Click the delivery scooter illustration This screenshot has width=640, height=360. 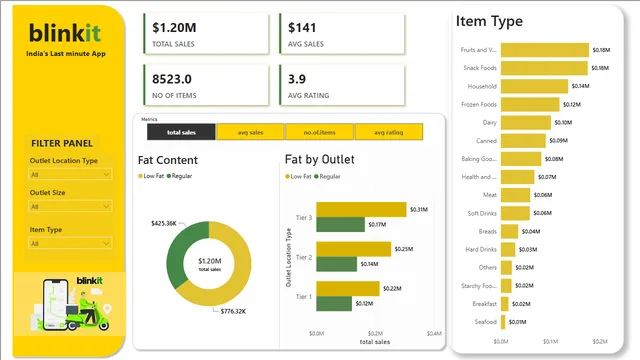point(71,304)
